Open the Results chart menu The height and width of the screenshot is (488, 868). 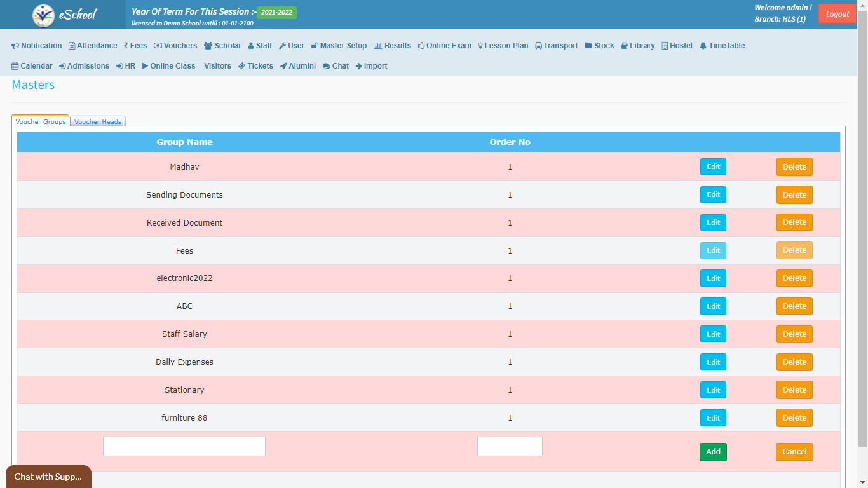pos(392,46)
